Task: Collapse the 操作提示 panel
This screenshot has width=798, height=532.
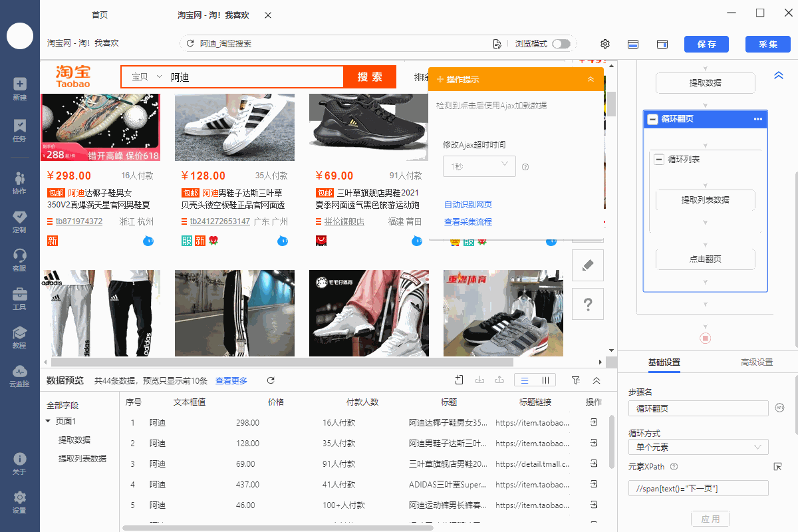Action: click(591, 79)
